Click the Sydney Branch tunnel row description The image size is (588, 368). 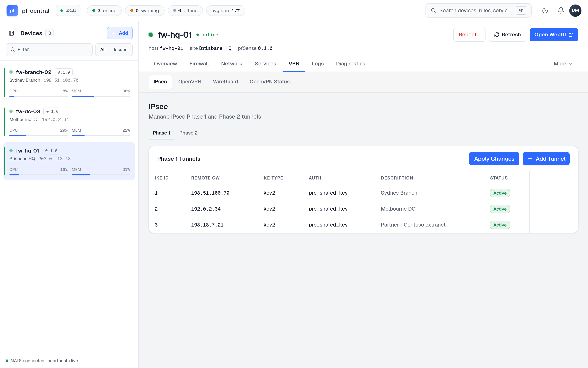399,193
